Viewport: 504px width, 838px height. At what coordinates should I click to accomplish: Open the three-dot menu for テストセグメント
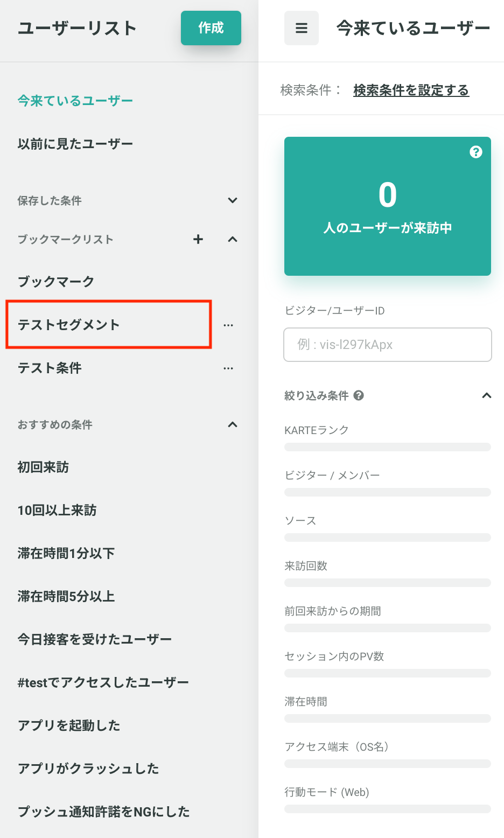[228, 325]
